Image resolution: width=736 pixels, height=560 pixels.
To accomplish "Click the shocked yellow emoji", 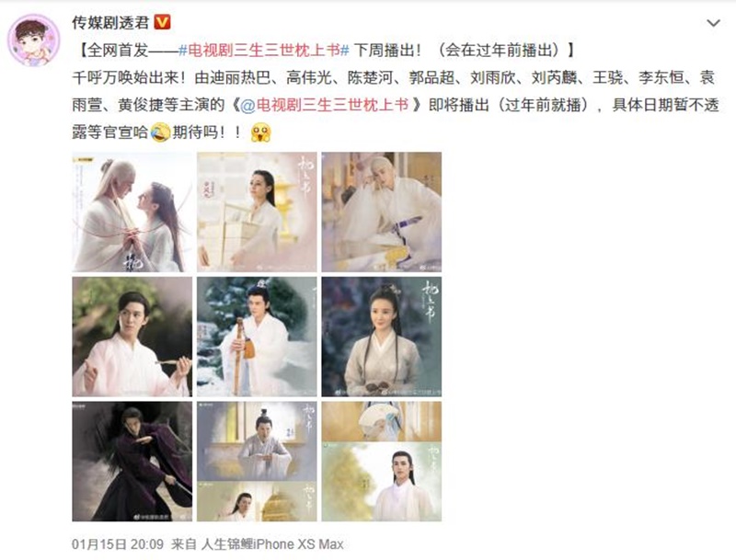I will (x=261, y=132).
